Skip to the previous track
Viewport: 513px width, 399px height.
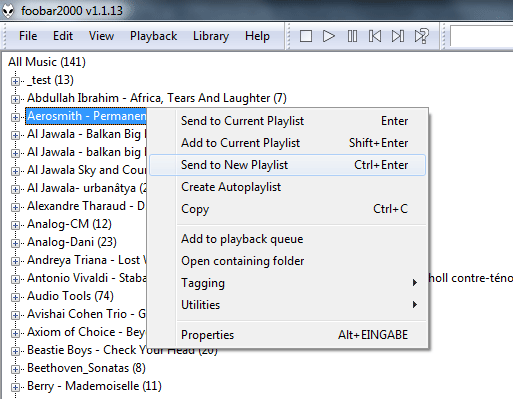(x=375, y=36)
